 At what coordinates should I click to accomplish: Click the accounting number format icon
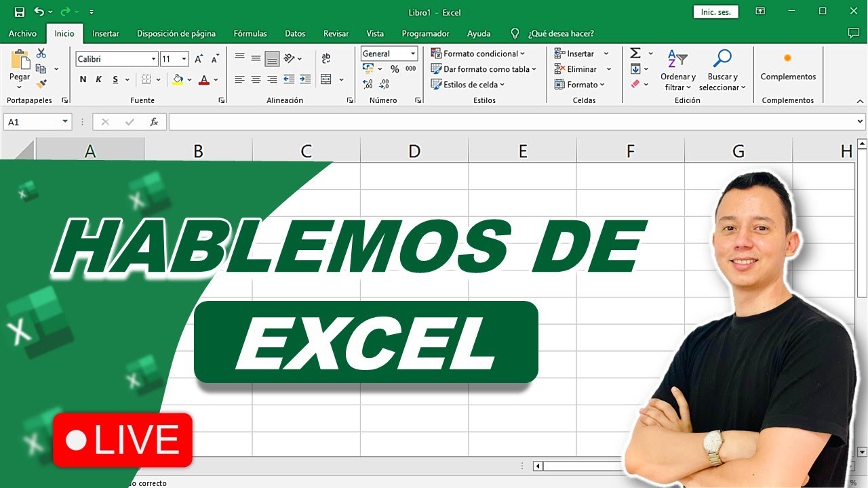click(x=368, y=68)
